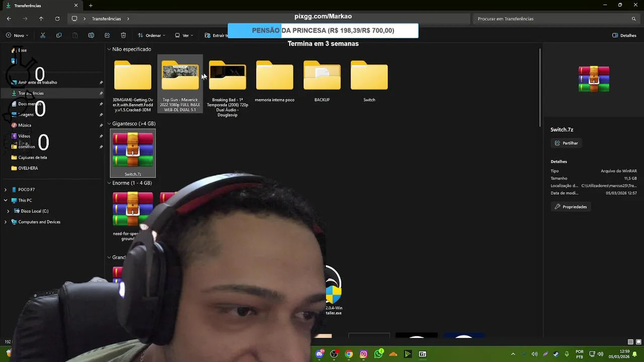The width and height of the screenshot is (644, 362).
Task: Open the 7z app in taskbar
Action: click(423, 354)
